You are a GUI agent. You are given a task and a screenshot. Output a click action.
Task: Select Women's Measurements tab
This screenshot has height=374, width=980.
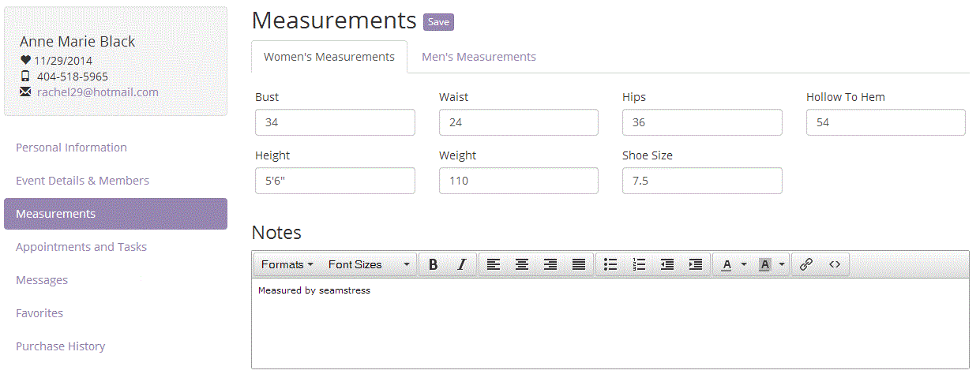click(329, 57)
